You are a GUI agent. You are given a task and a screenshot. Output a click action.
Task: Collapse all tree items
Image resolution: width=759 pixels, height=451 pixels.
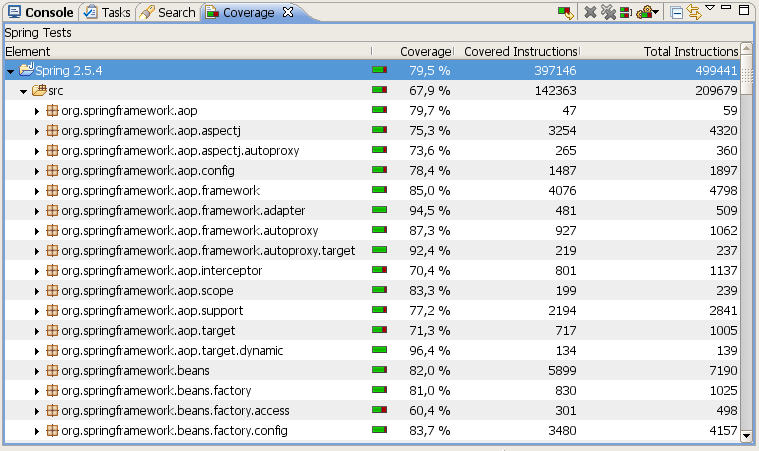coord(677,13)
